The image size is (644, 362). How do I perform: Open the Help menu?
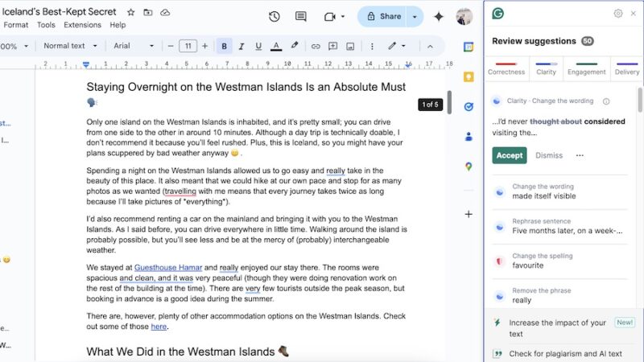click(x=118, y=25)
